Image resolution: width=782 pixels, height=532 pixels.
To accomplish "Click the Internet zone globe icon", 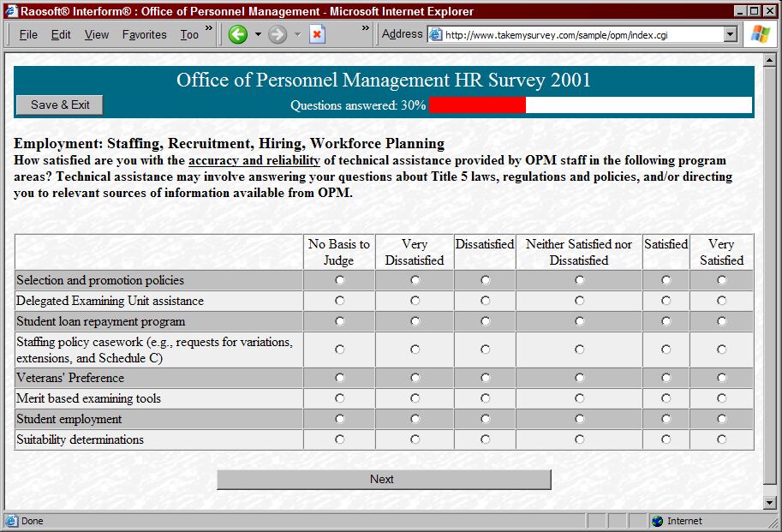I will click(x=657, y=521).
